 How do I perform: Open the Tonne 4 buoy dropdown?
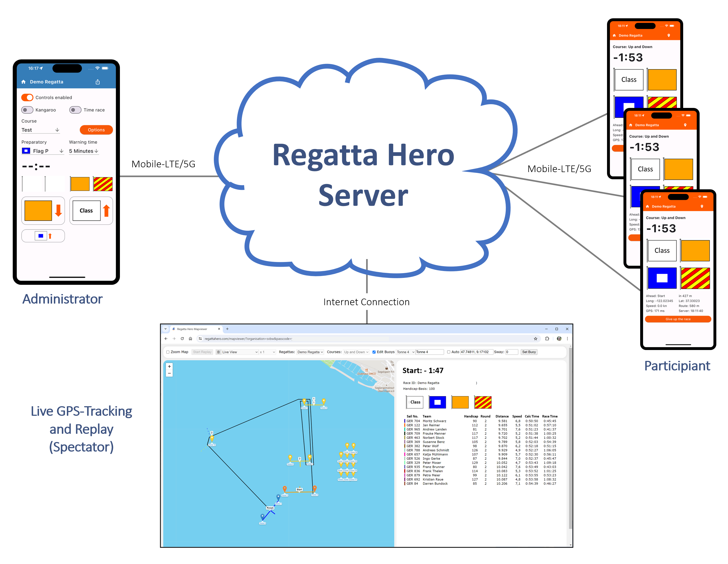[405, 352]
